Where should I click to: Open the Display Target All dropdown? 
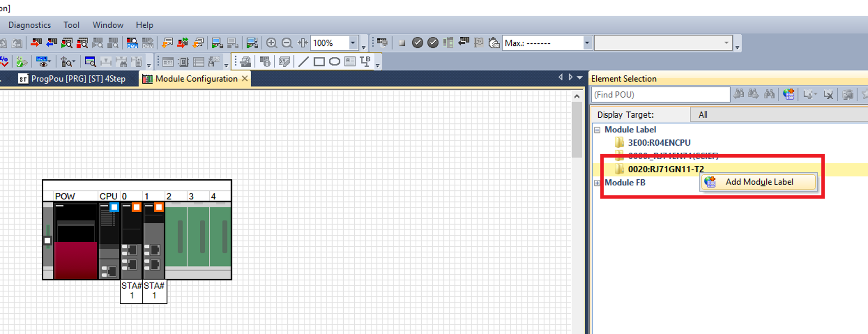(780, 115)
